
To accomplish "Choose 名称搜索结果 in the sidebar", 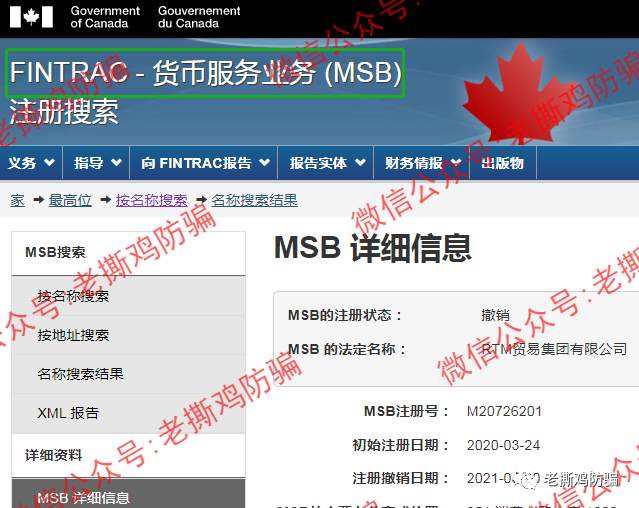I will [x=128, y=374].
